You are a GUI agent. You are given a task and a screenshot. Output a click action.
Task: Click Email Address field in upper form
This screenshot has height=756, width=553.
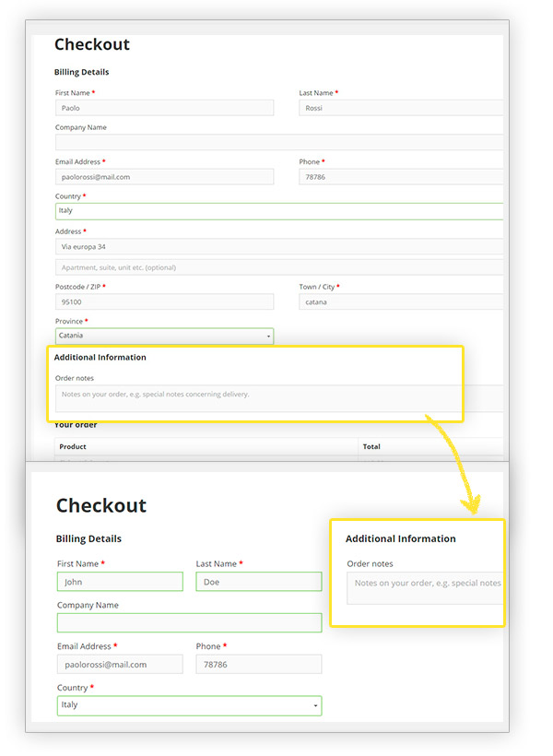(x=164, y=177)
